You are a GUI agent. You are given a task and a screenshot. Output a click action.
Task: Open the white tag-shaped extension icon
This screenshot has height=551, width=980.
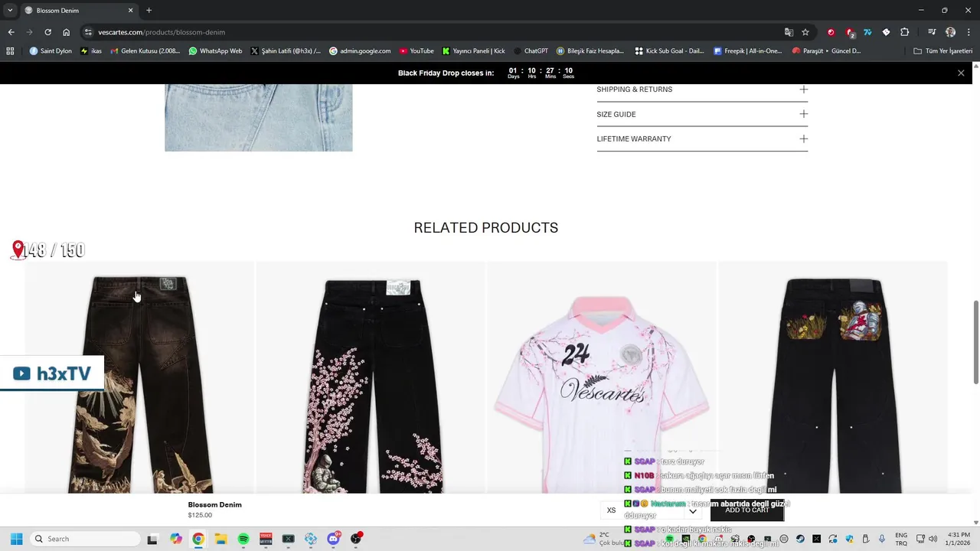pos(886,32)
